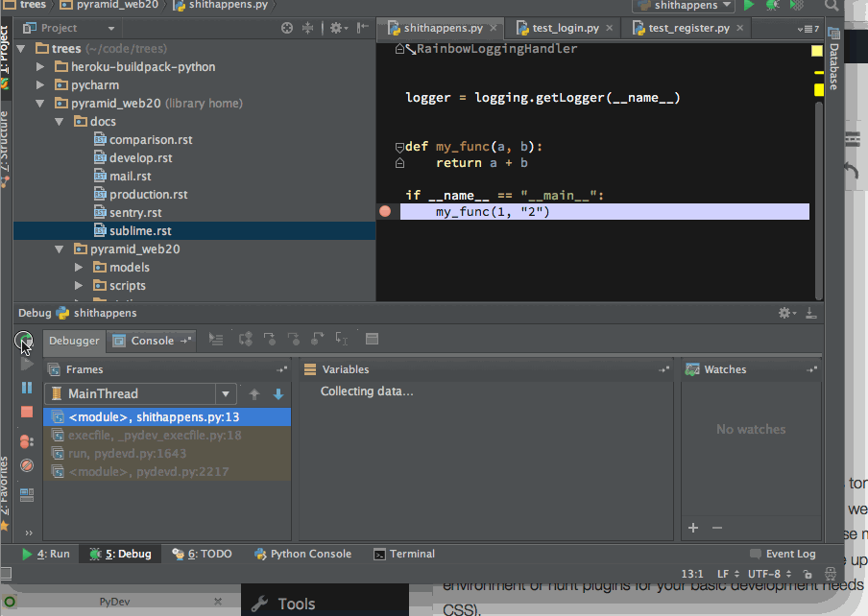
Task: Collapse the docs folder
Action: (x=59, y=122)
